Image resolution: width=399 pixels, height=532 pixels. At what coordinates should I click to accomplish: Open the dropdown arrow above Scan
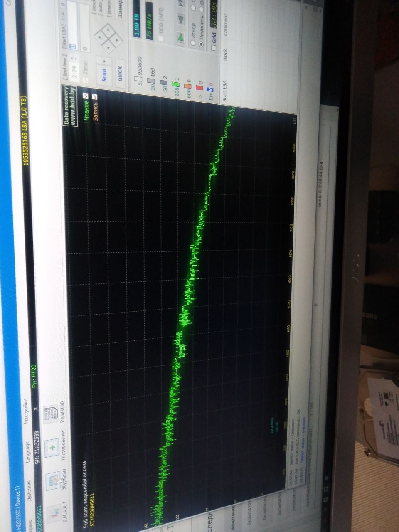click(104, 61)
